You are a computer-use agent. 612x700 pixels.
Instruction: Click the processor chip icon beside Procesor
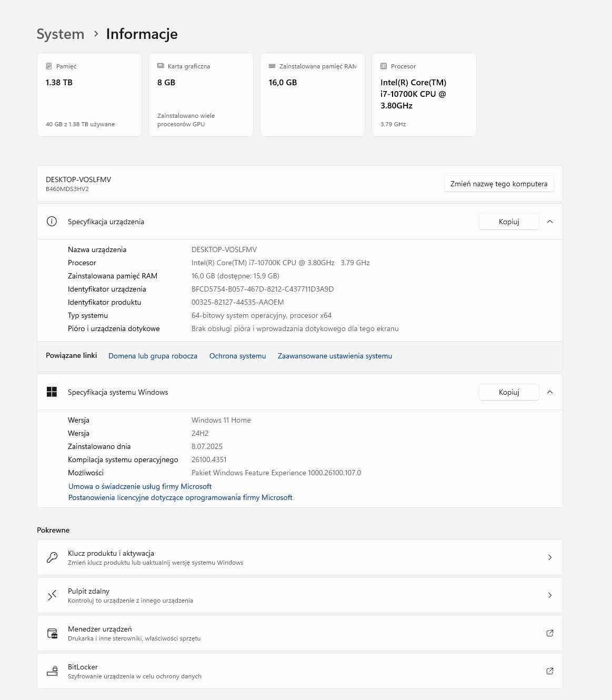point(384,66)
